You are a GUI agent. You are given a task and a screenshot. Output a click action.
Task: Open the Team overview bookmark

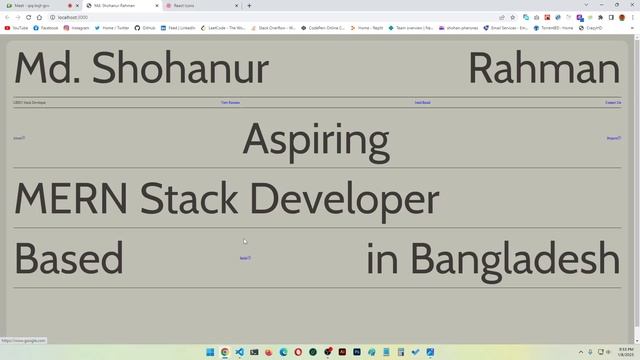[411, 28]
